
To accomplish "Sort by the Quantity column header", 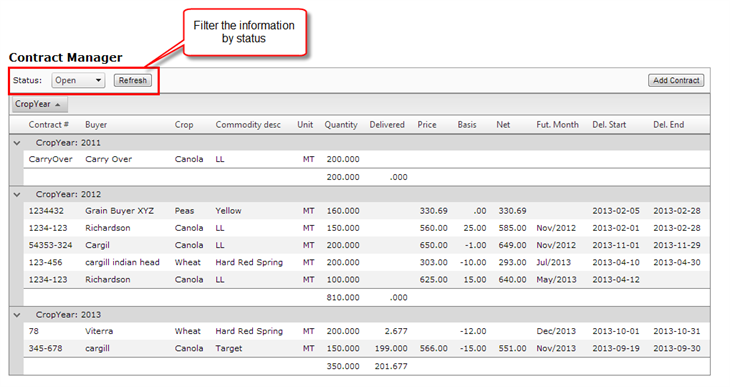I will coord(341,125).
